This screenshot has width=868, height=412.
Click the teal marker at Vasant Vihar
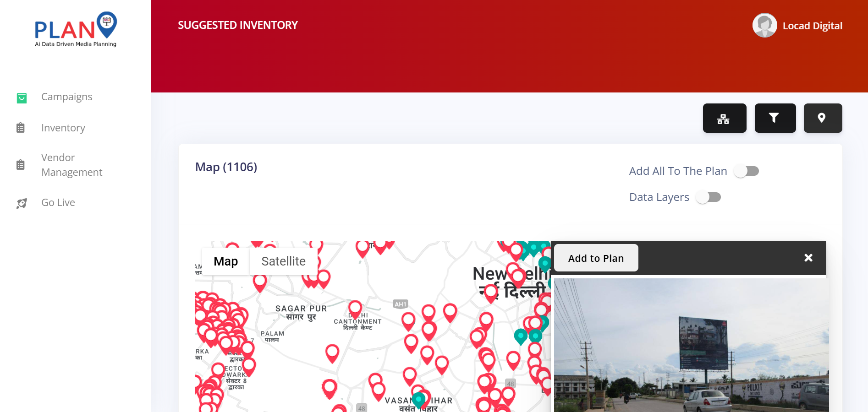[418, 401]
